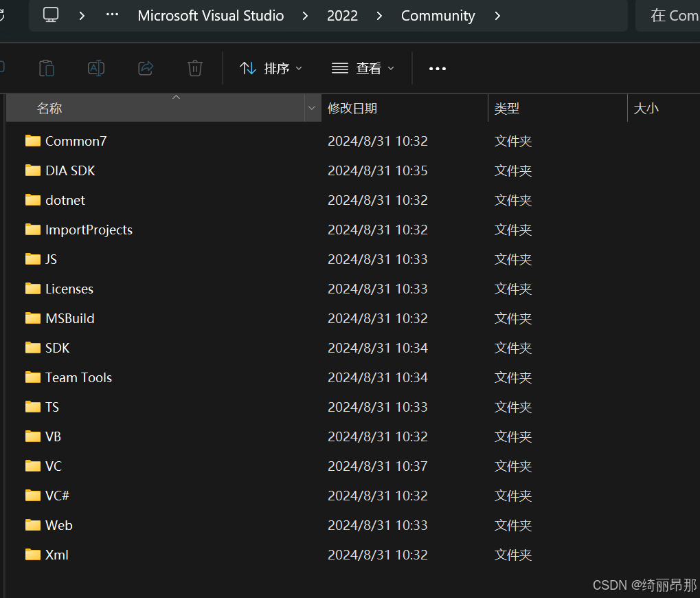Select the JS folder icon
Image resolution: width=700 pixels, height=598 pixels.
coord(33,259)
